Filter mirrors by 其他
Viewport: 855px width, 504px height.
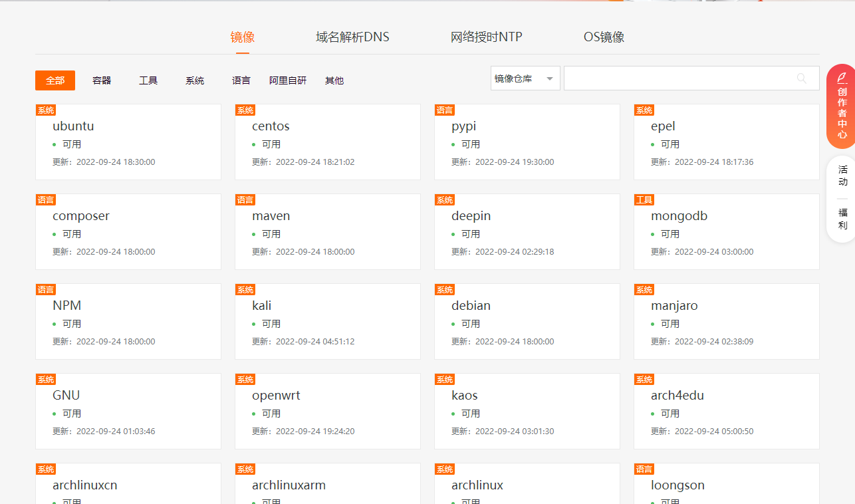click(x=334, y=80)
